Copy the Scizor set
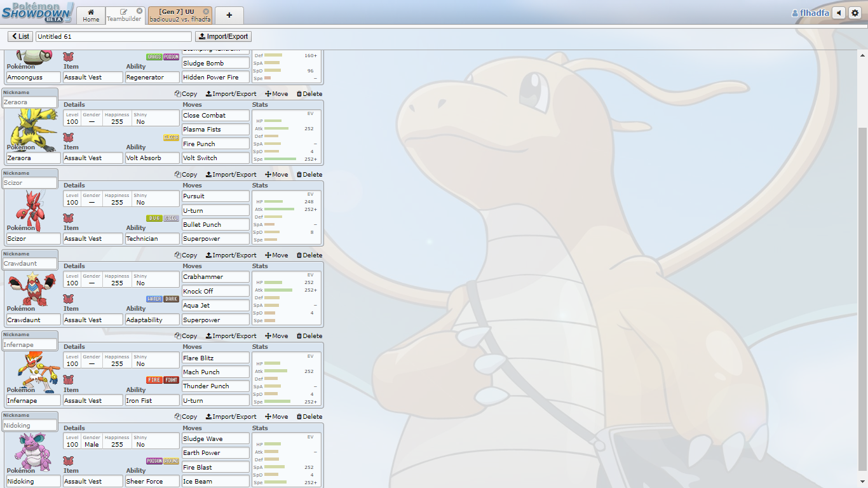The image size is (868, 488). click(186, 175)
